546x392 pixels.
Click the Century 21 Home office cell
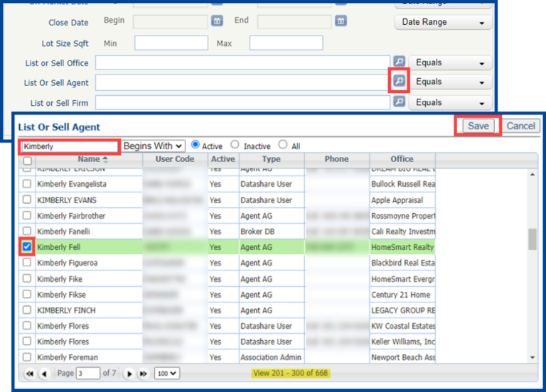[x=402, y=295]
